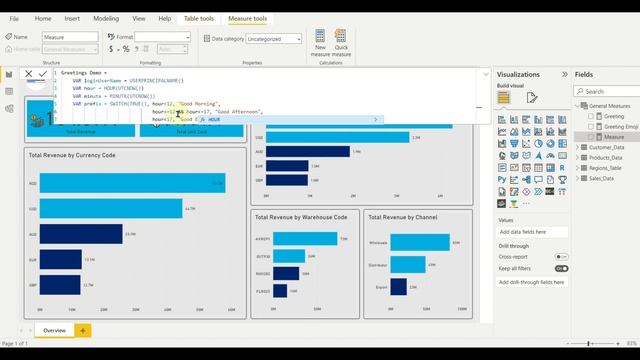Open the Format visual pane icon
640x360 pixels.
pyautogui.click(x=531, y=98)
